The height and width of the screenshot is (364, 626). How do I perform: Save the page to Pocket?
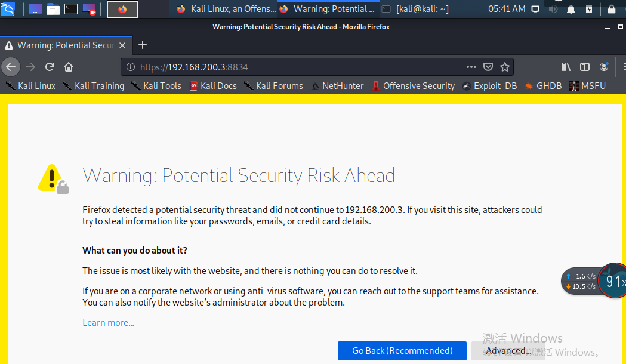pos(488,67)
